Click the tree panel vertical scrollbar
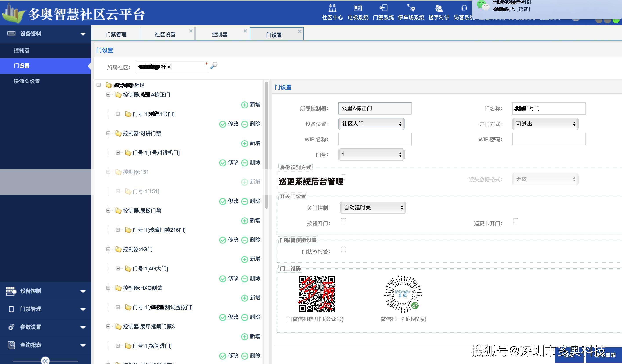This screenshot has height=364, width=622. click(x=266, y=146)
